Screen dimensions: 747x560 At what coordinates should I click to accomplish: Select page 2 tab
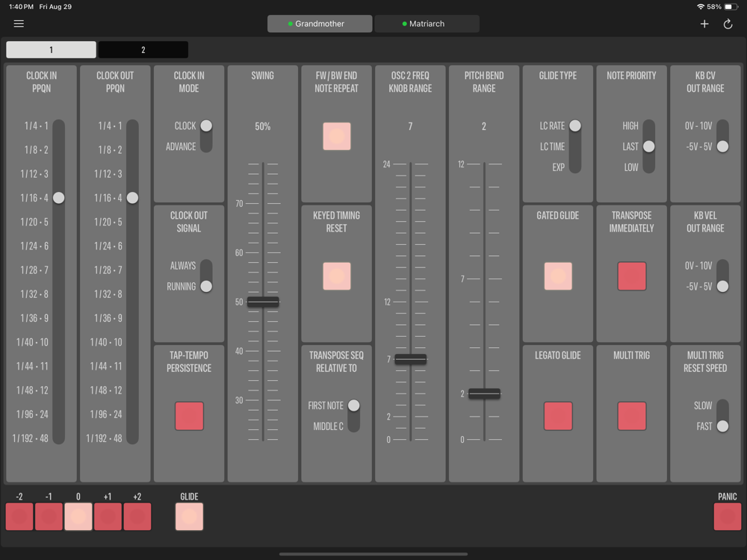[x=143, y=49]
